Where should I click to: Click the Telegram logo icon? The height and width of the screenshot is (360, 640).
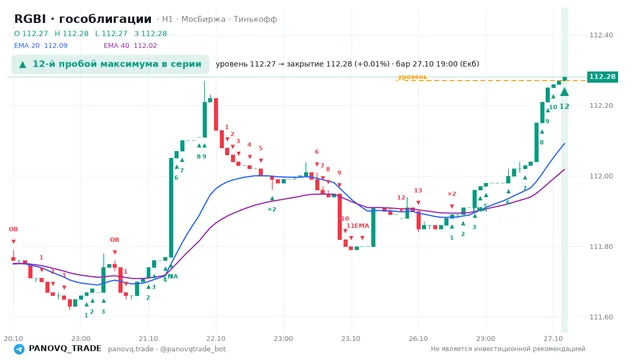pos(19,349)
